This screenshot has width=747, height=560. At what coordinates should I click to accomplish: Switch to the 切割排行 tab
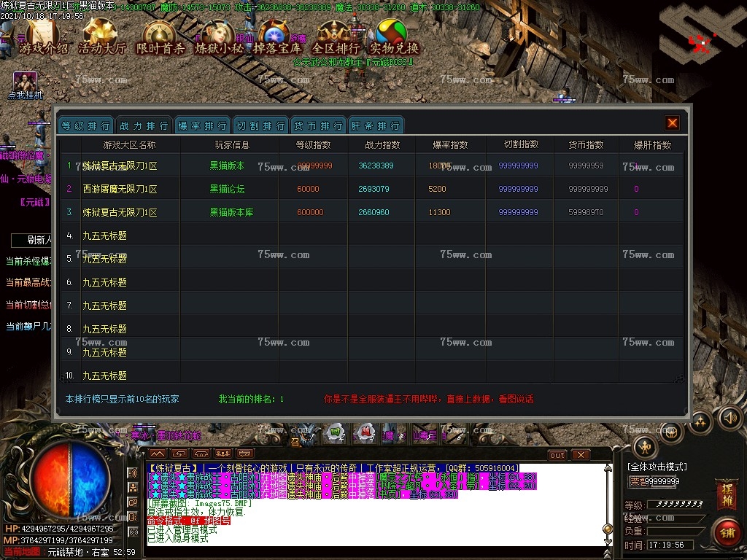[260, 125]
